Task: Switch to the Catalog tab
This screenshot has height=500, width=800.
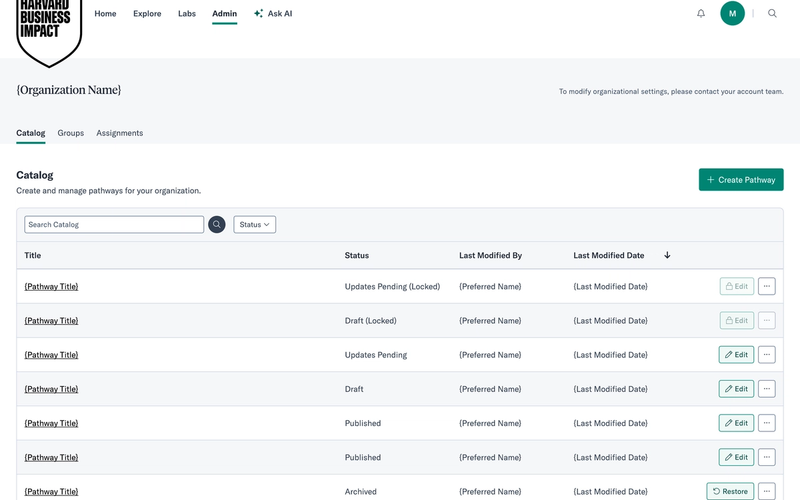Action: point(31,133)
